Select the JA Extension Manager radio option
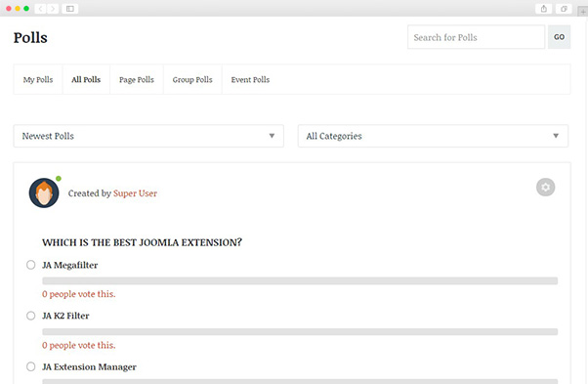The width and height of the screenshot is (588, 384). pyautogui.click(x=30, y=366)
